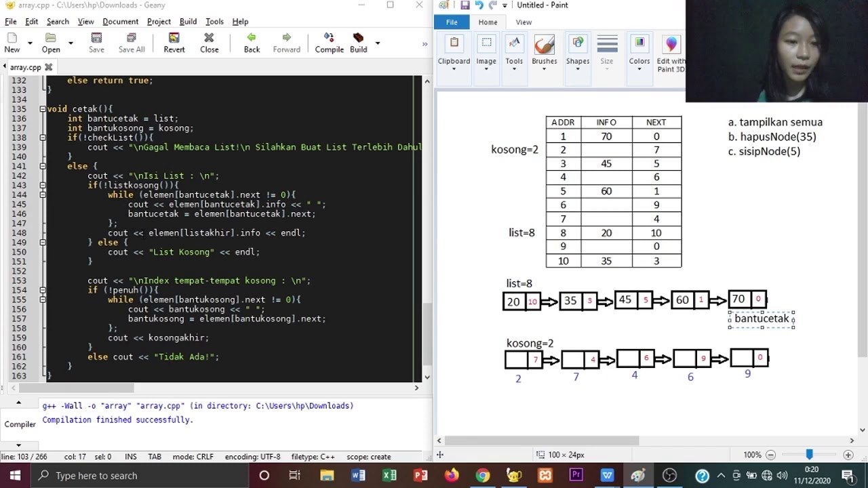Open the Windows notification center

pyautogui.click(x=848, y=475)
